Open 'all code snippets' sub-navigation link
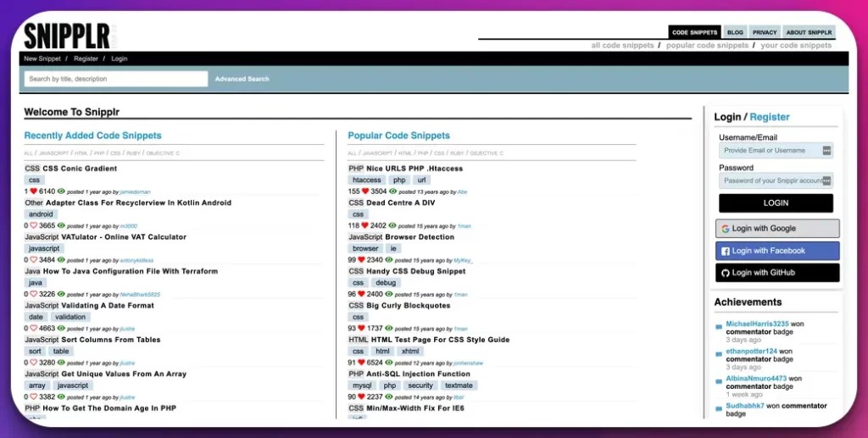868x438 pixels. [x=622, y=46]
